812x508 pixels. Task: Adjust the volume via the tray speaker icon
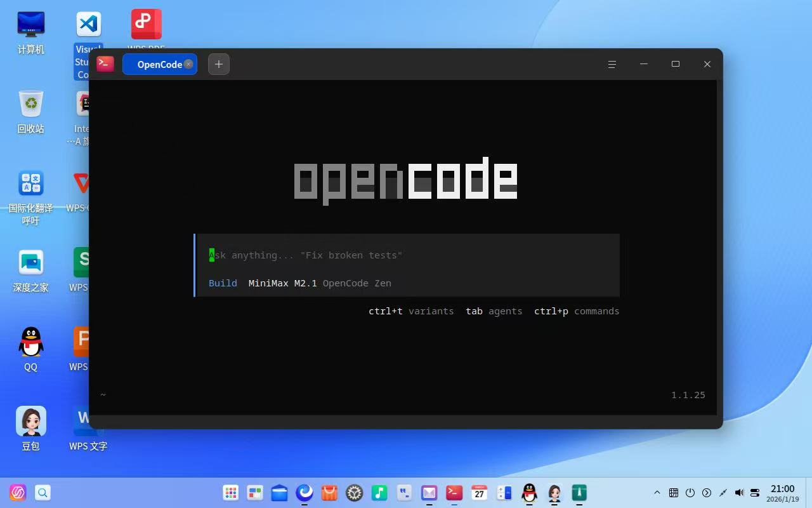738,492
